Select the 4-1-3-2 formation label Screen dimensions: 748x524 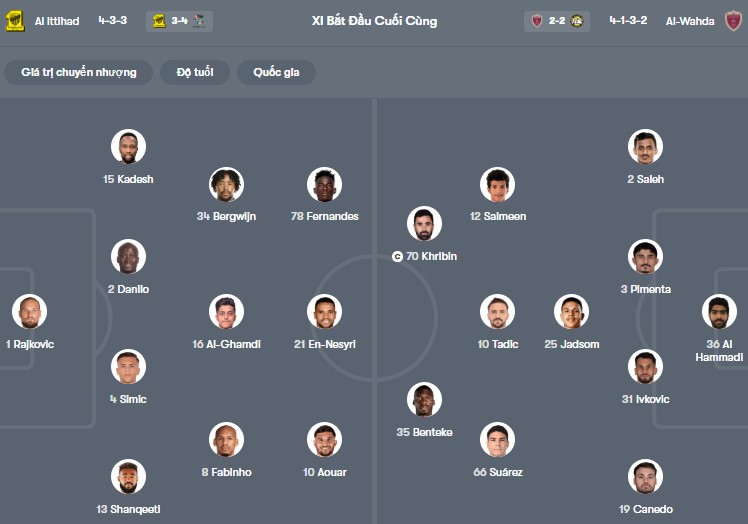(629, 21)
